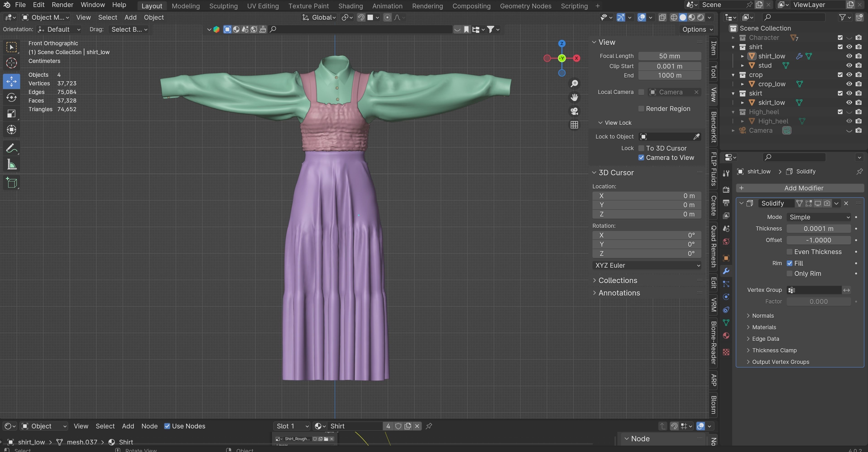Open the Physics properties tab

click(x=726, y=297)
